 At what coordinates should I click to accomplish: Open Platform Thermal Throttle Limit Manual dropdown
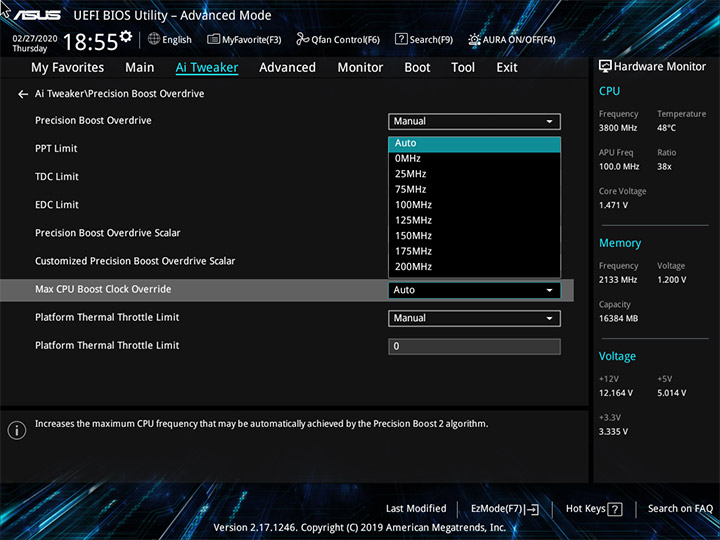[x=474, y=318]
